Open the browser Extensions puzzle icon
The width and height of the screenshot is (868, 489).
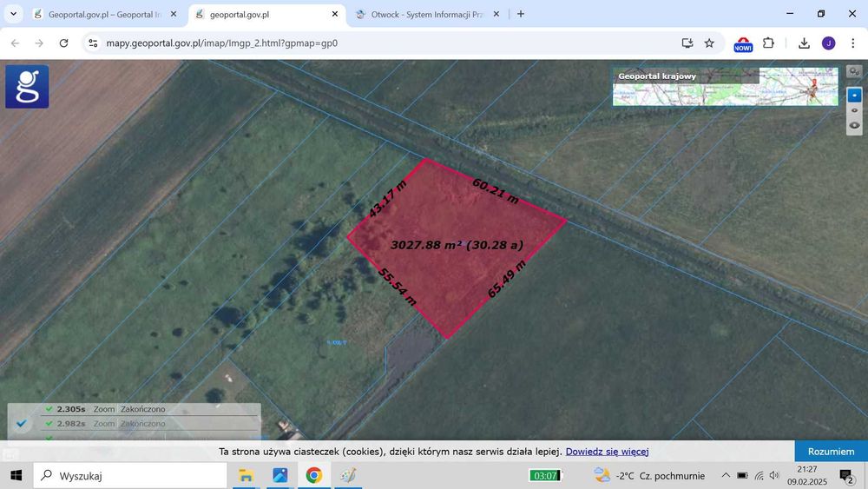pyautogui.click(x=768, y=43)
